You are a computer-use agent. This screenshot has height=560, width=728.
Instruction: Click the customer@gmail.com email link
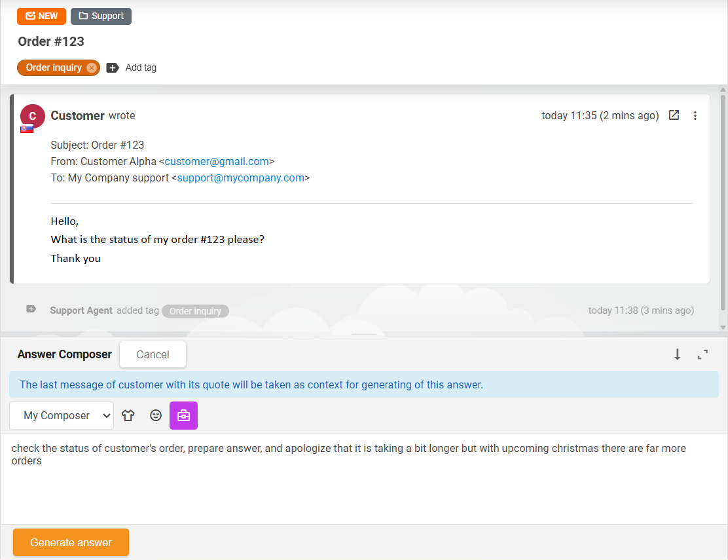(217, 161)
